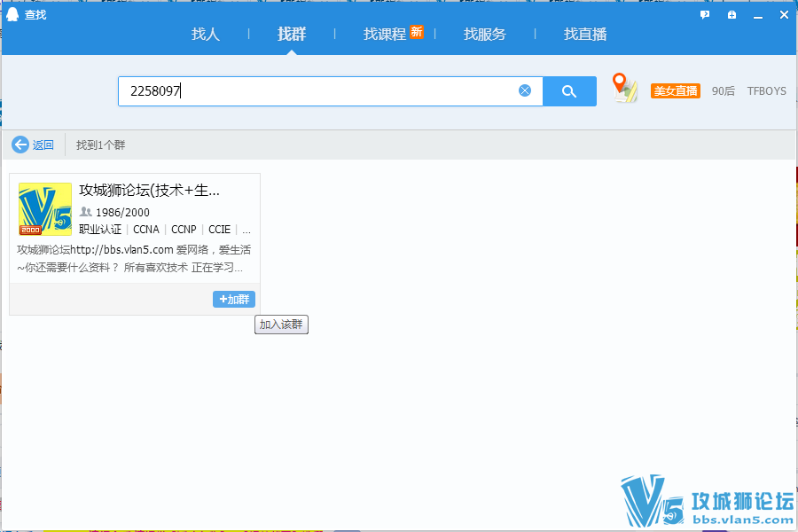Open the nearby map location icon
The height and width of the screenshot is (532, 798).
click(626, 89)
